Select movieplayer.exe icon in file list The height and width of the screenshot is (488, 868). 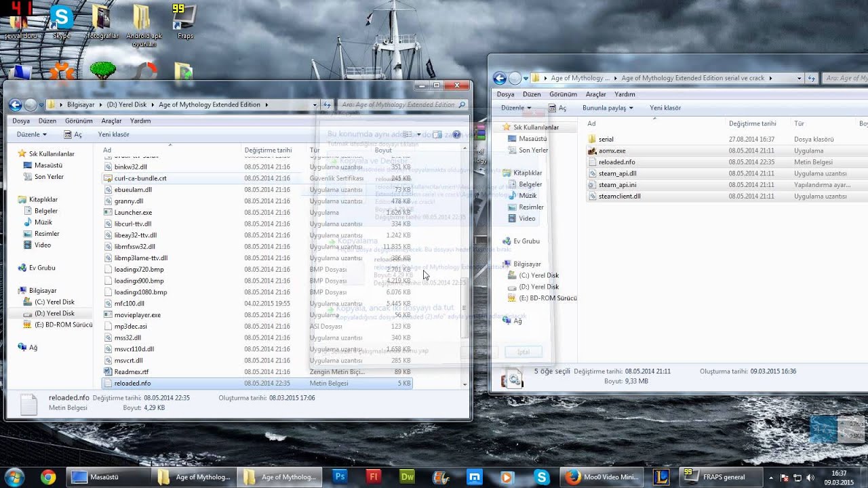107,314
